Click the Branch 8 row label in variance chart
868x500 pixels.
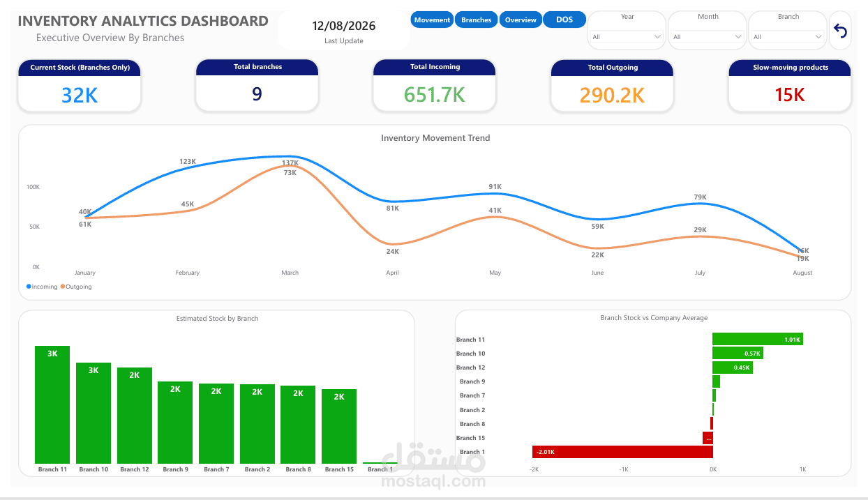tap(472, 424)
